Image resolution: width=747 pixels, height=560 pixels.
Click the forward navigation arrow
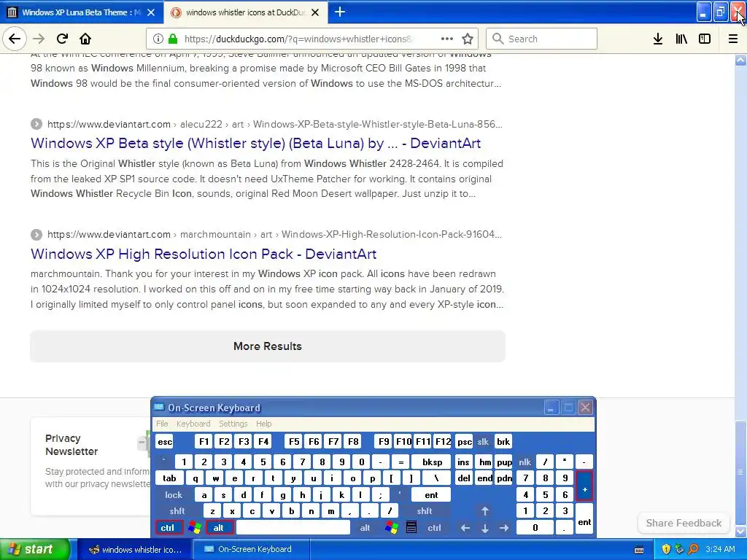coord(39,39)
